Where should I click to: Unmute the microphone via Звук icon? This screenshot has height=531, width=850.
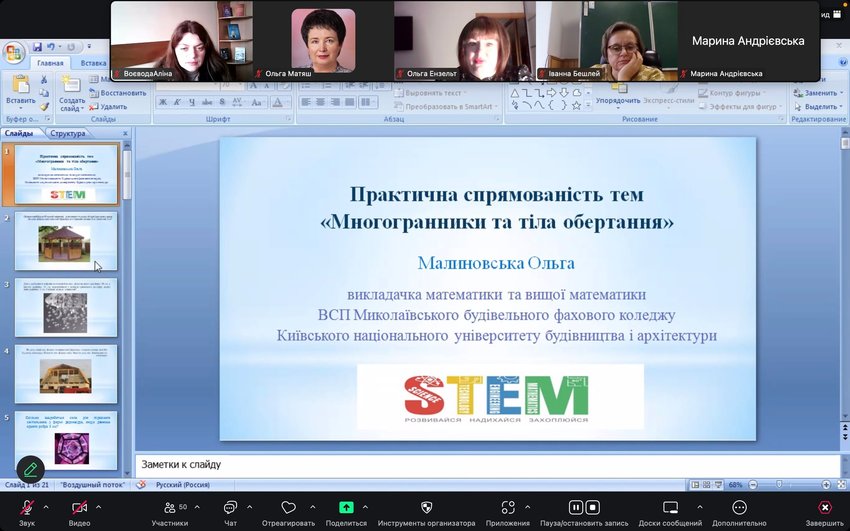pyautogui.click(x=27, y=508)
